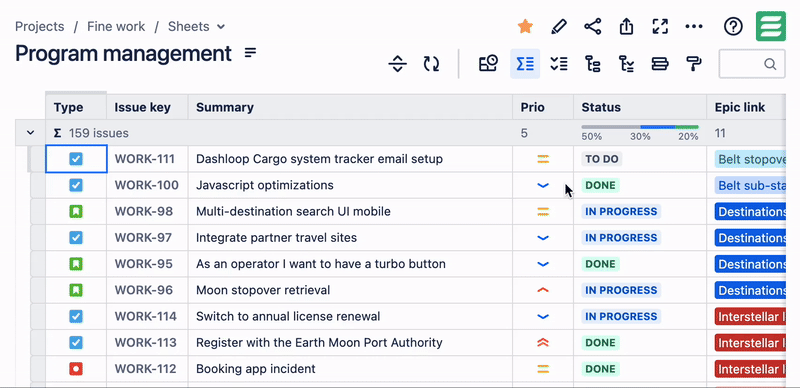Toggle the sigma totals toolbar button

point(525,64)
